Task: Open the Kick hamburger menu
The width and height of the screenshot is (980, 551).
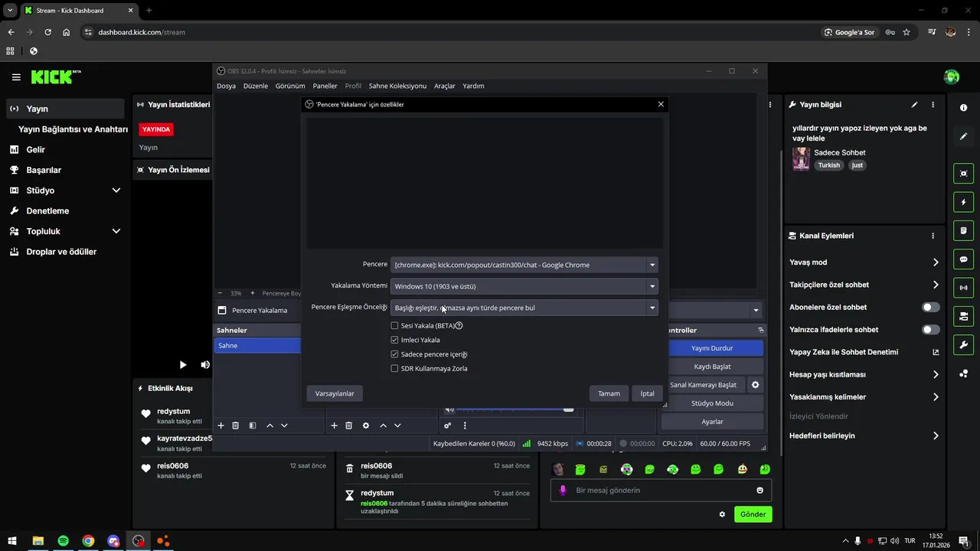Action: point(16,77)
